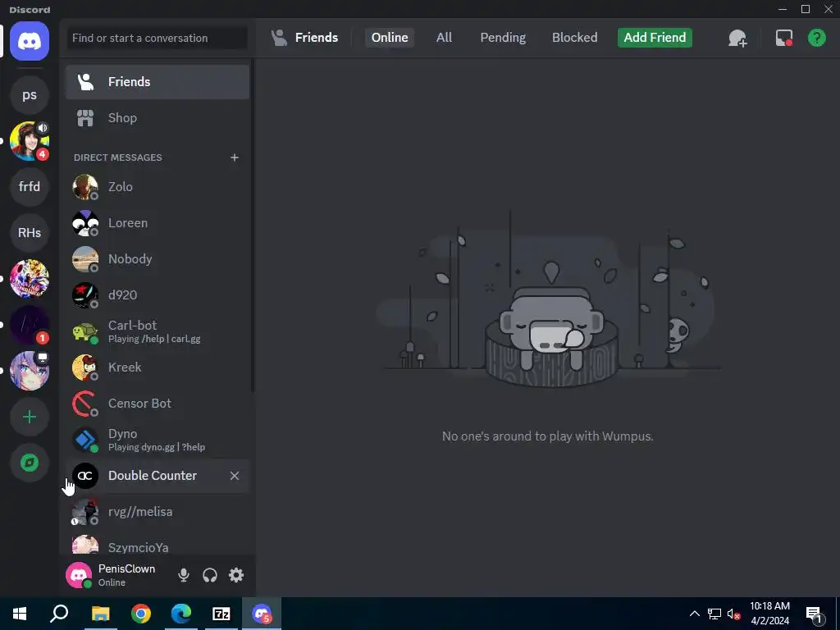The height and width of the screenshot is (630, 840).
Task: Switch to the Blocked tab
Action: [x=574, y=38]
